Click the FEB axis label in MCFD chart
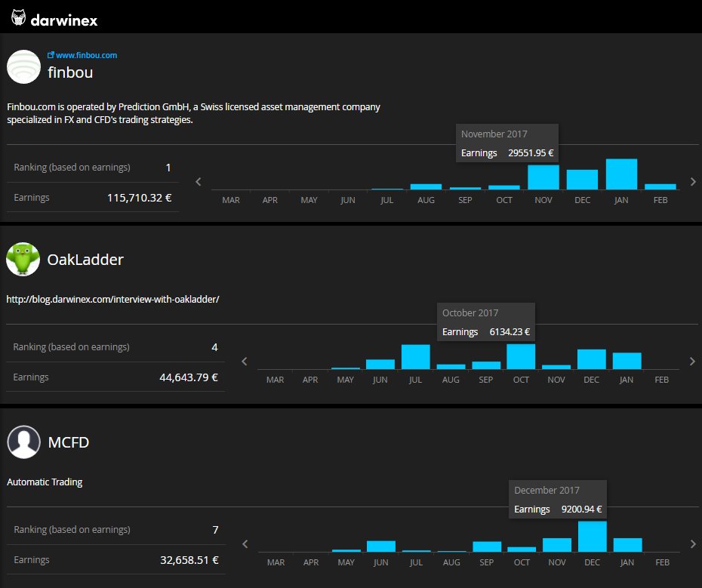The width and height of the screenshot is (702, 588). (663, 562)
